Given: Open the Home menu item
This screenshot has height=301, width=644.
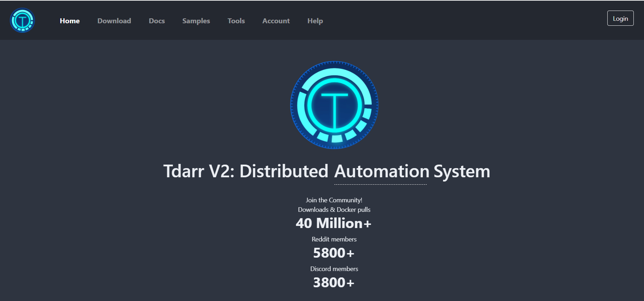Looking at the screenshot, I should pos(70,21).
